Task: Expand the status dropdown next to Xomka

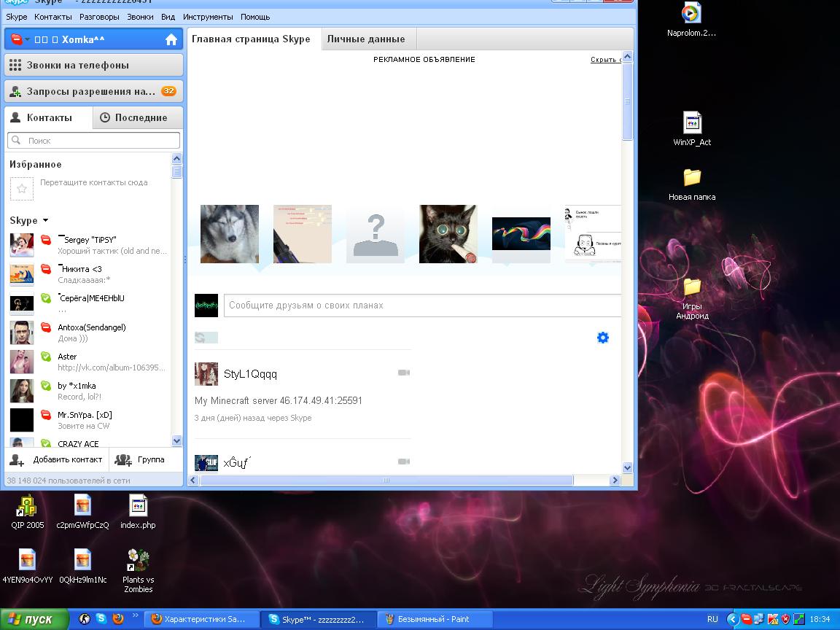Action: (27, 40)
